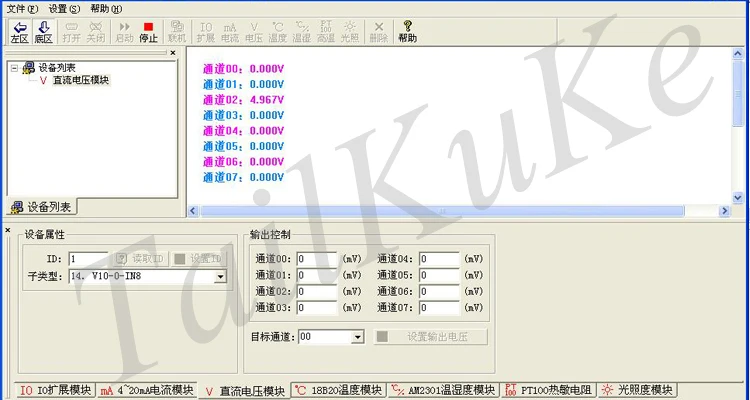Click the reading 通道02: 4.967V
The width and height of the screenshot is (750, 400).
coord(243,100)
